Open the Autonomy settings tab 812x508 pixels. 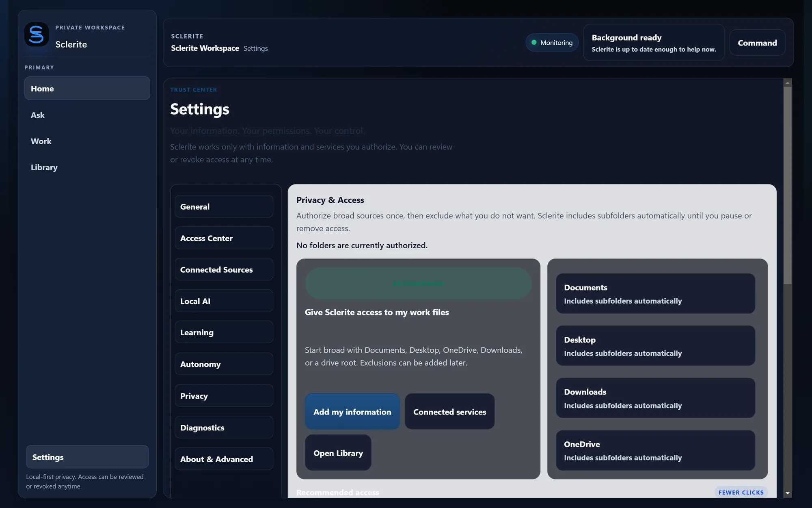pyautogui.click(x=224, y=364)
